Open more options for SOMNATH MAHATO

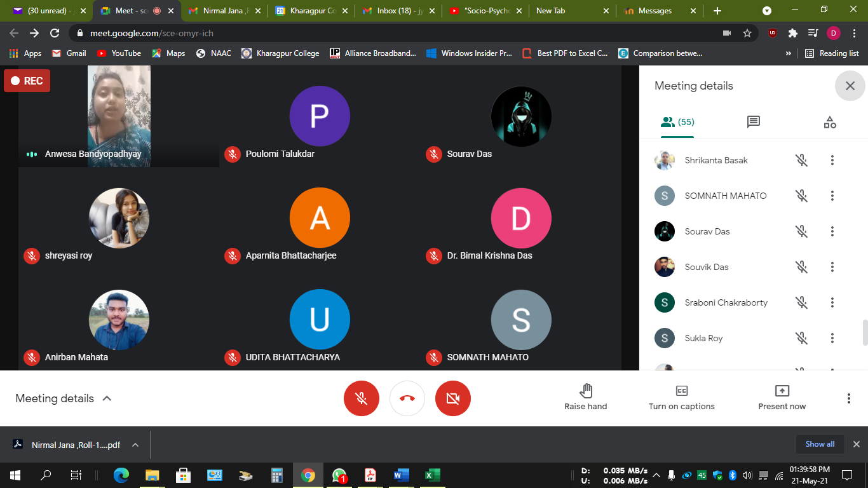coord(832,196)
